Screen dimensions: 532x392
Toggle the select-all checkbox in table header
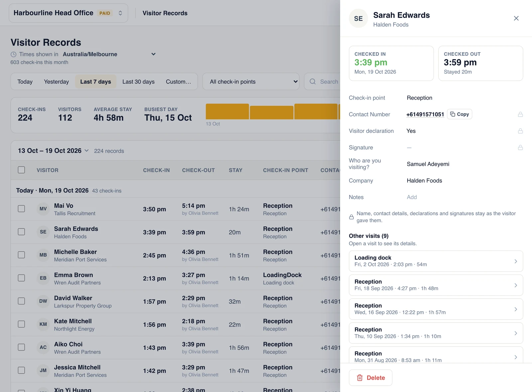21,170
